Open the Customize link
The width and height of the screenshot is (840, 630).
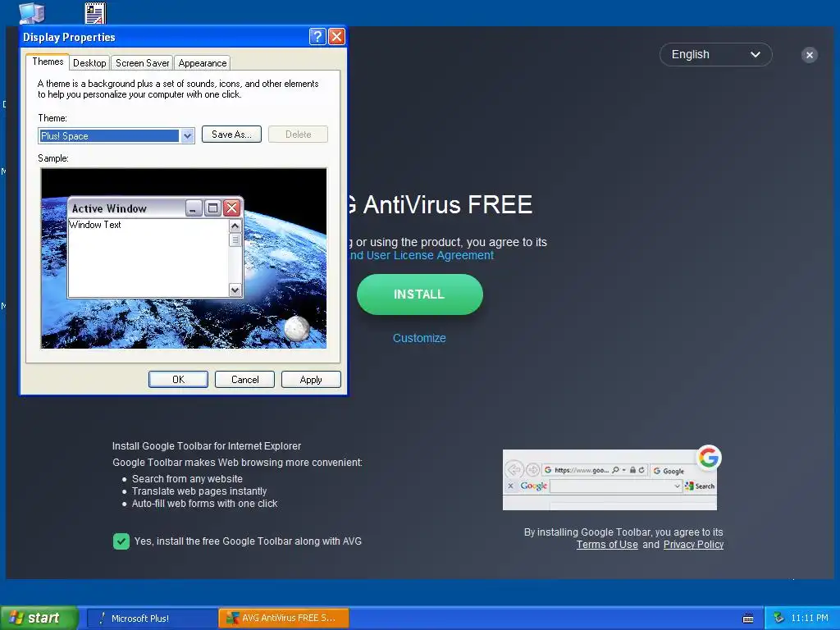point(419,338)
